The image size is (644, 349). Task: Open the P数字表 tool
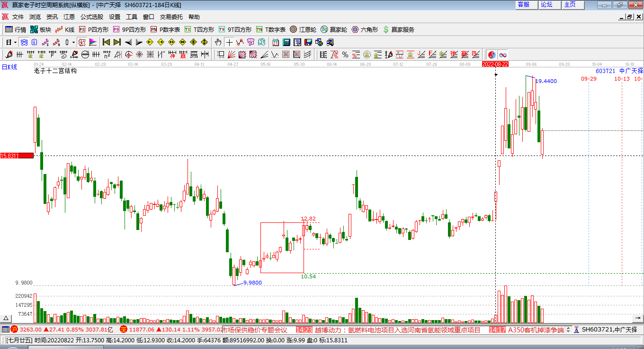tap(165, 29)
